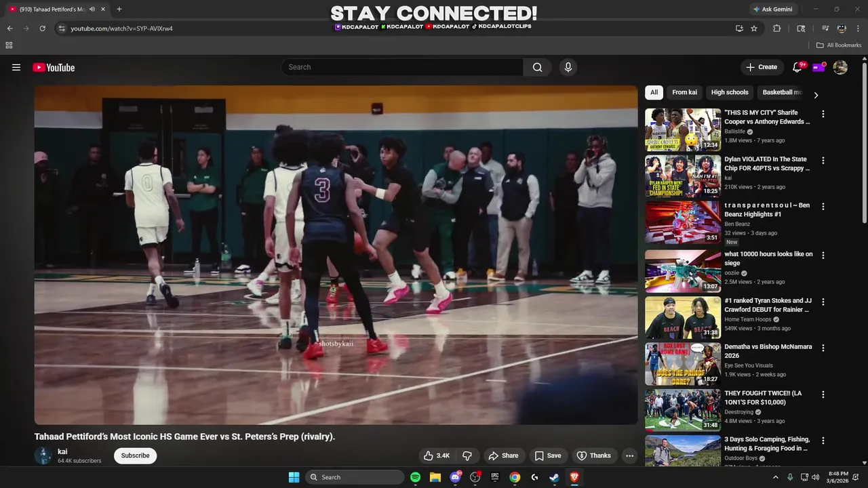This screenshot has height=488, width=868.
Task: Open a new browser tab
Action: 119,9
